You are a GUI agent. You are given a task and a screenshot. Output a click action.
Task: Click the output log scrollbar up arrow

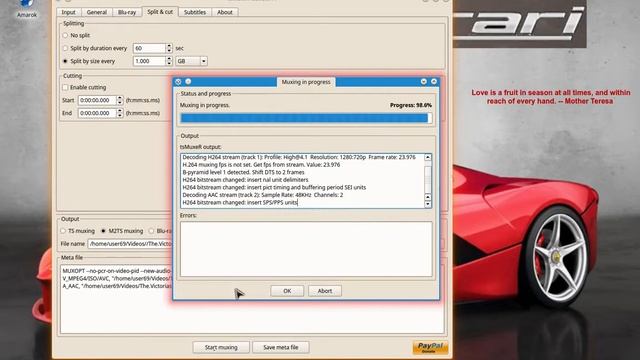(x=428, y=158)
